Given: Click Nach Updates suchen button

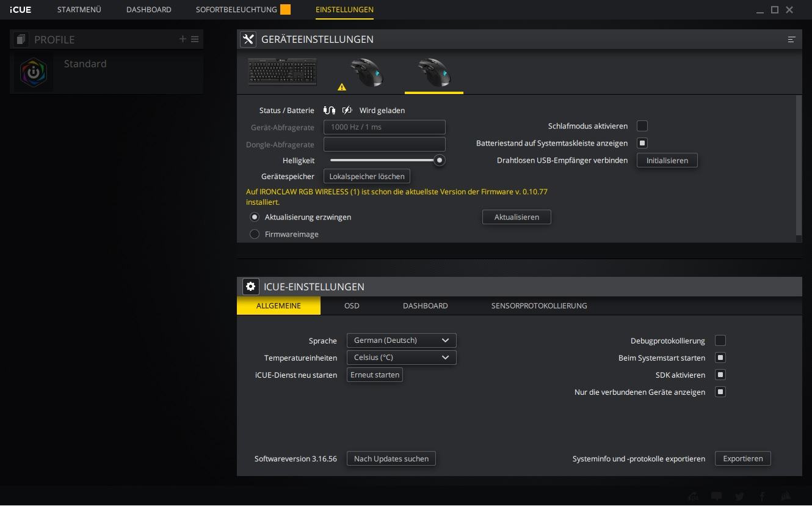Looking at the screenshot, I should click(x=391, y=458).
